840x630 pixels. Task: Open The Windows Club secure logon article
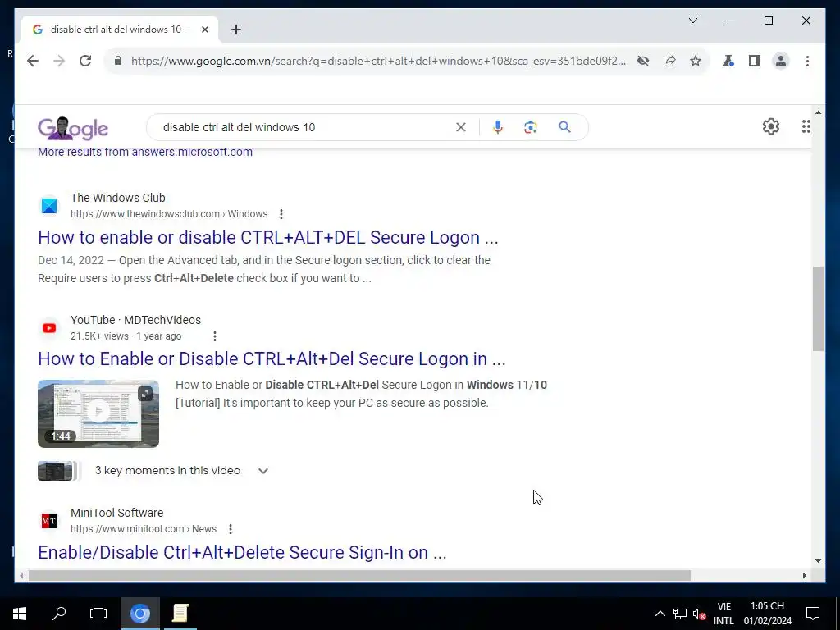268,237
